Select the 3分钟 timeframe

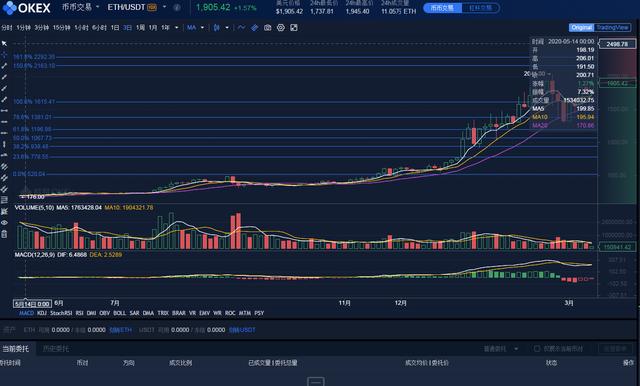42,28
